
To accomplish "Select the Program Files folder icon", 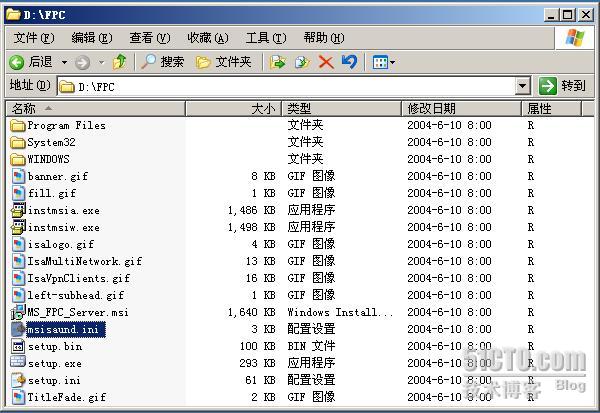I will [18, 126].
